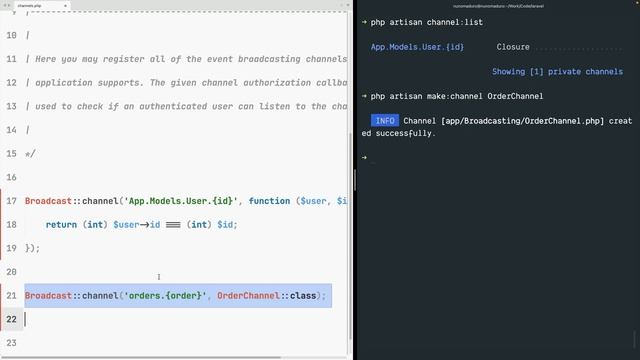
Task: Go to next tab with right arrow
Action: point(9,5)
